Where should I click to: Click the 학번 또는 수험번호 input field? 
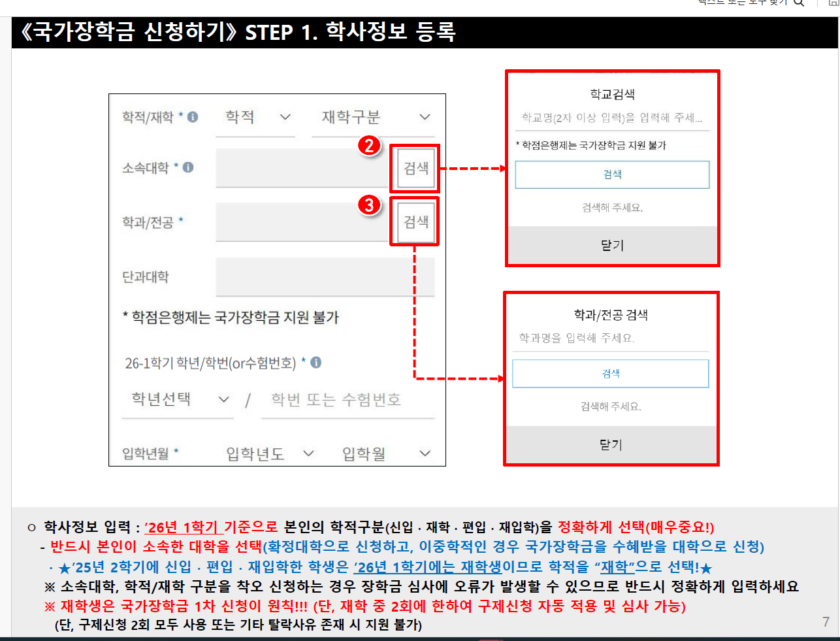click(346, 399)
